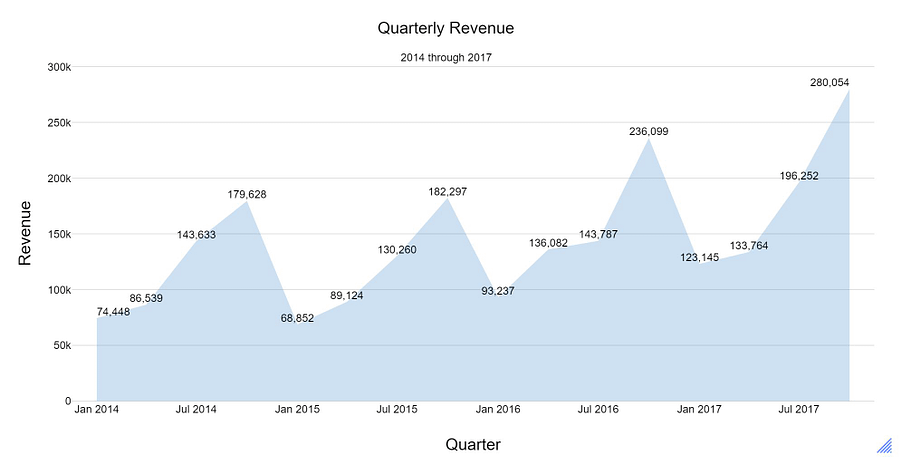Click the striped icon in bottom-right corner
911x465 pixels.
point(885,445)
